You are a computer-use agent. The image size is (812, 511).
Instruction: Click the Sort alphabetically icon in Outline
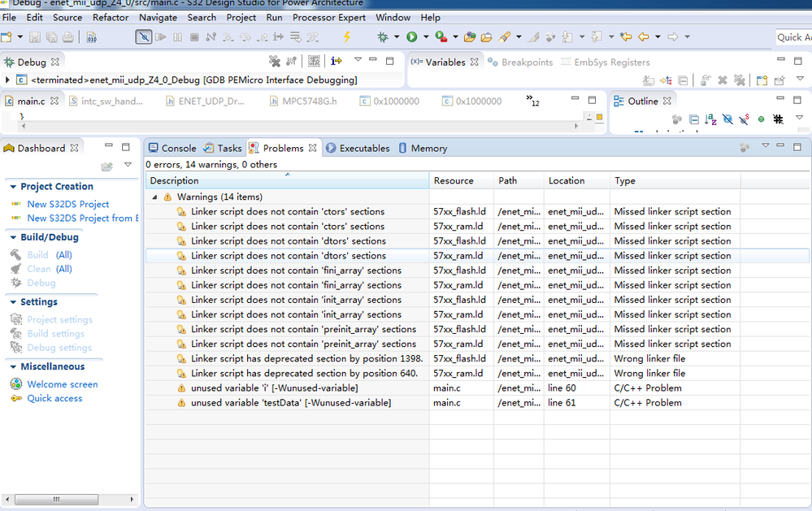(711, 119)
